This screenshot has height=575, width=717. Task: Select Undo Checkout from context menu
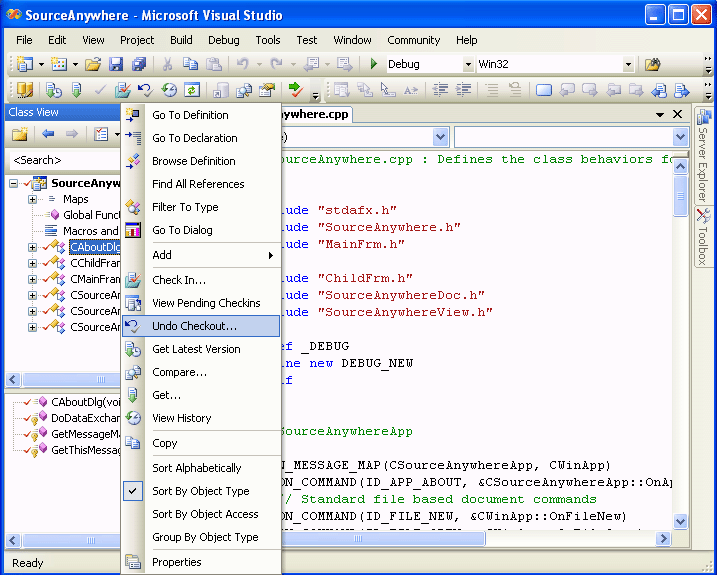(x=194, y=326)
